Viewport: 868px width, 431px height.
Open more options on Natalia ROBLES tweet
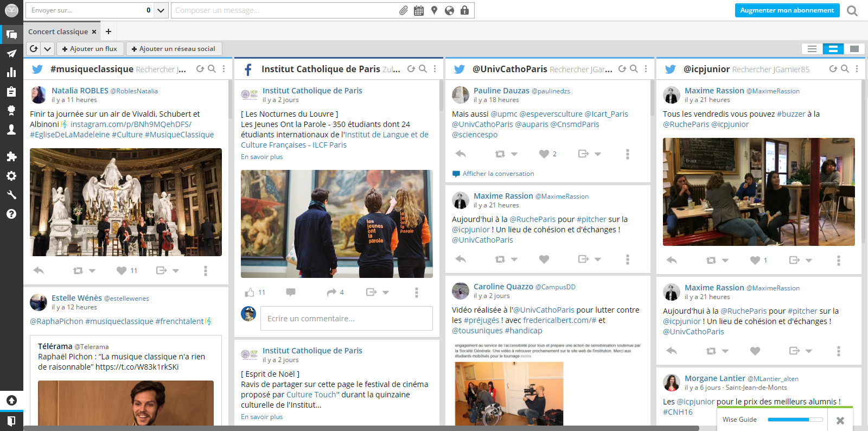pyautogui.click(x=206, y=270)
